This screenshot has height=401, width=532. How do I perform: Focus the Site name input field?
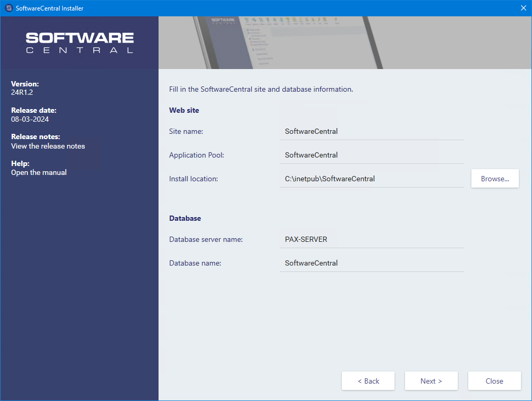coord(371,131)
